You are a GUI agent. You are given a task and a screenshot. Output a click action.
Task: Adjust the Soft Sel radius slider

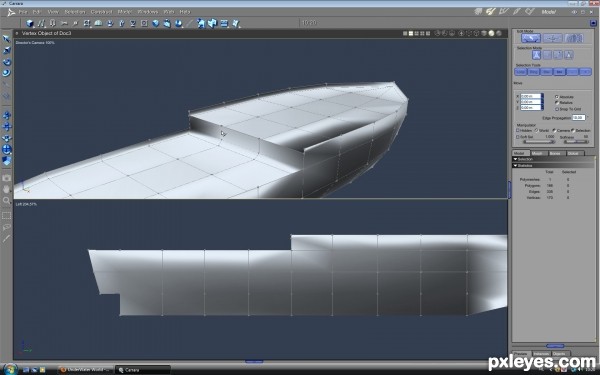(539, 142)
